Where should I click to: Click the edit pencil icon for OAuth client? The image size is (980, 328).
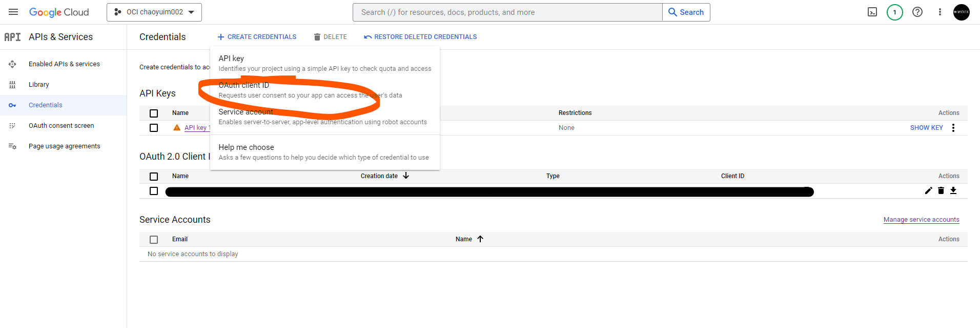928,190
